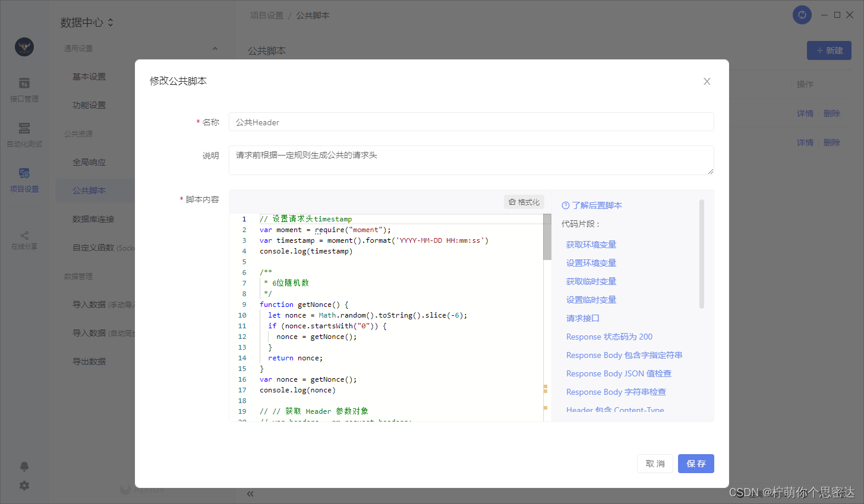Click first row 删除 link
Image resolution: width=864 pixels, height=504 pixels.
(832, 113)
